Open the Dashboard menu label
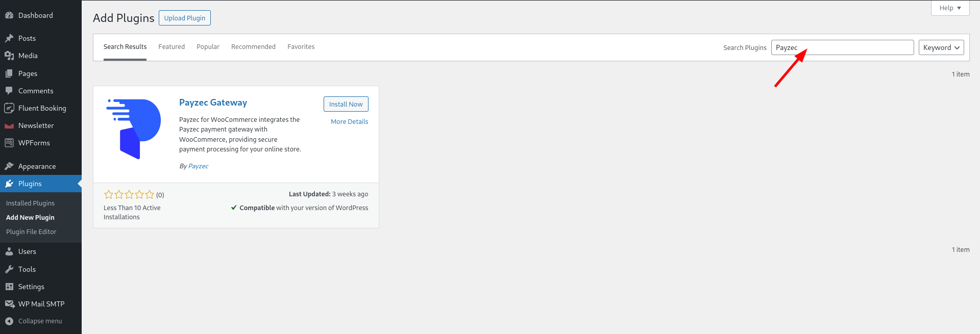Screen dimensions: 980x334 [35, 15]
